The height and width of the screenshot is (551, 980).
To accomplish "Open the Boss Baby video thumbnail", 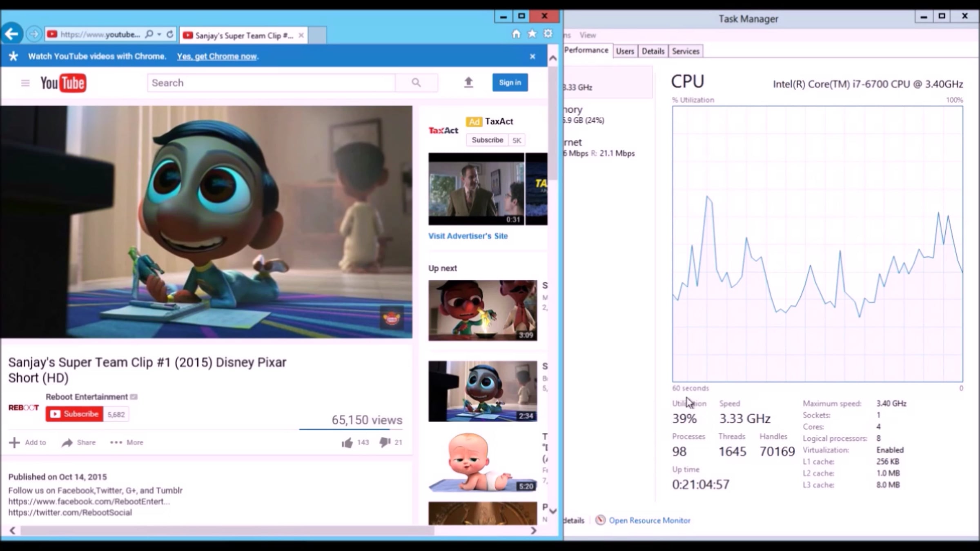I will [x=482, y=462].
